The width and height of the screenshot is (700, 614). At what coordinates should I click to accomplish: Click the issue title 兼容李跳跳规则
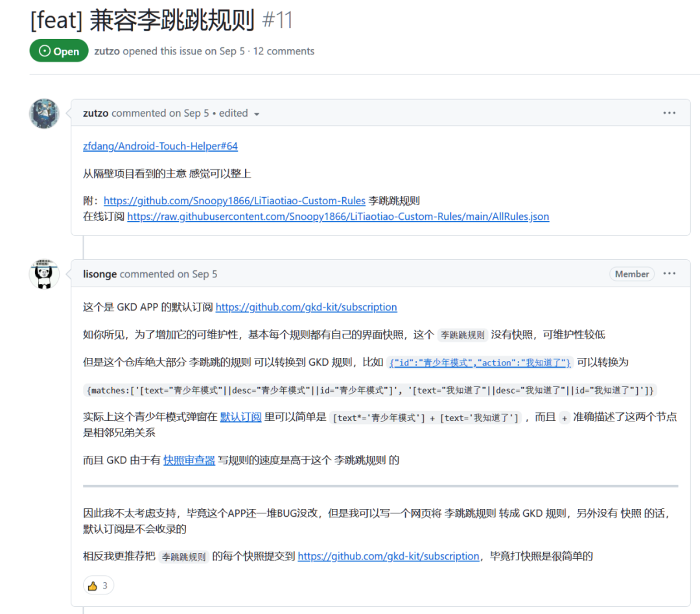tap(172, 20)
